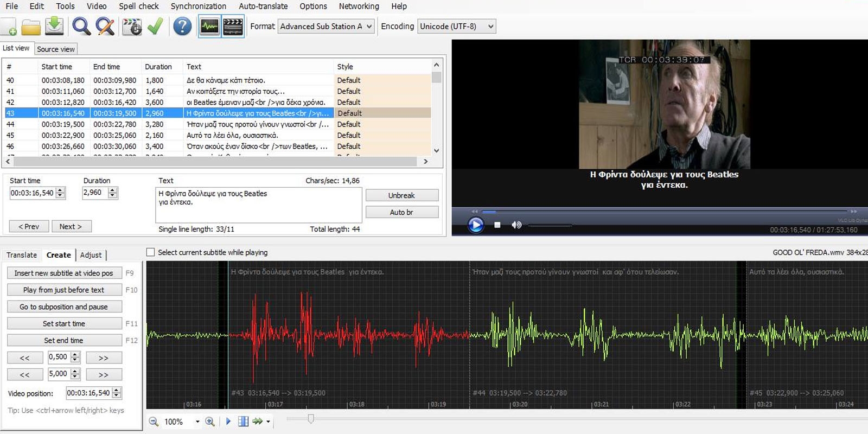Switch to the Source view tab
Image resolution: width=868 pixels, height=434 pixels.
[56, 49]
